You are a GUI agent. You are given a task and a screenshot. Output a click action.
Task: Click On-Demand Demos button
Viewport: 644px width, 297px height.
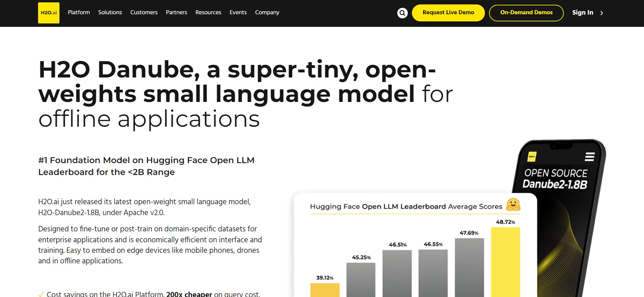point(526,13)
